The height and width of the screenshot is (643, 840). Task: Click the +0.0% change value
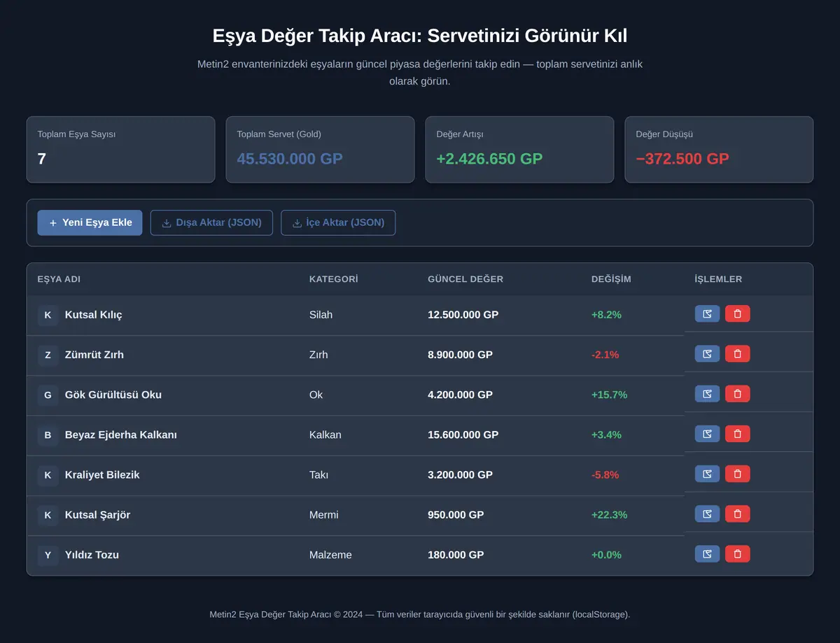pyautogui.click(x=606, y=555)
